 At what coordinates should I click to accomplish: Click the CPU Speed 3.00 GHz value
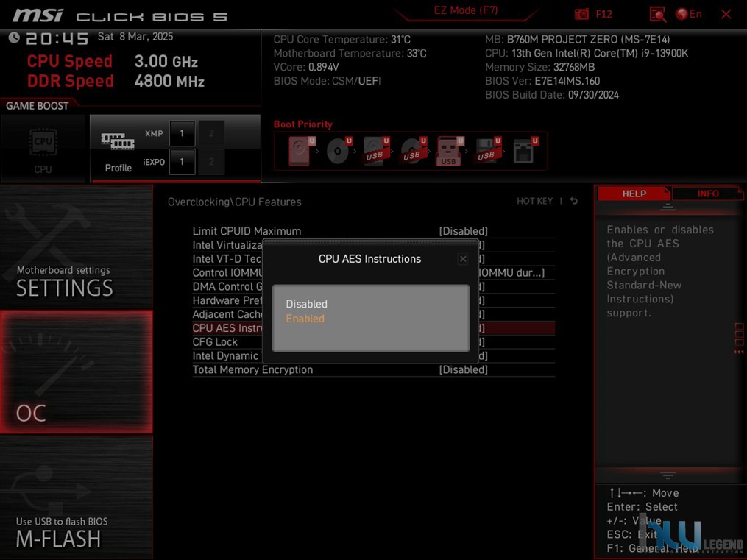pyautogui.click(x=166, y=61)
